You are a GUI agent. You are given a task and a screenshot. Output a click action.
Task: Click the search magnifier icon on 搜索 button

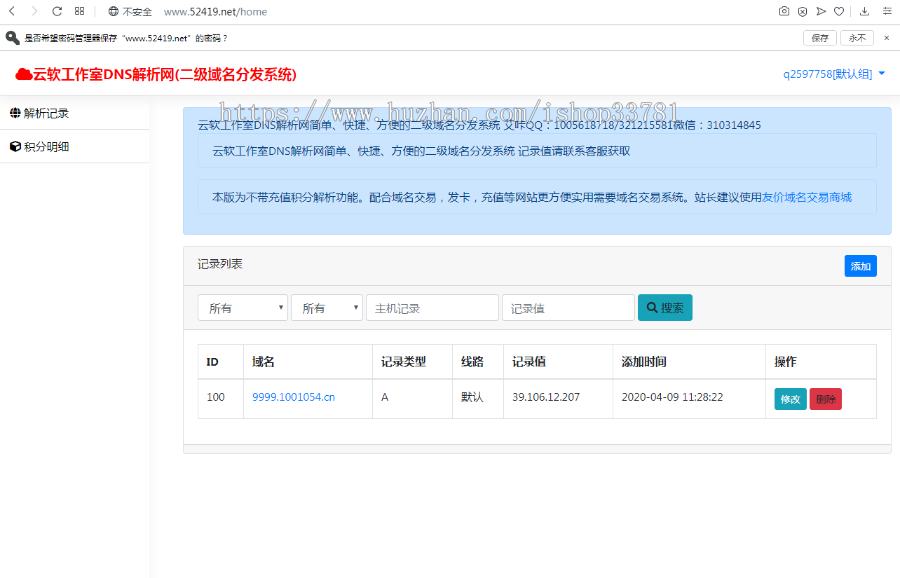651,307
